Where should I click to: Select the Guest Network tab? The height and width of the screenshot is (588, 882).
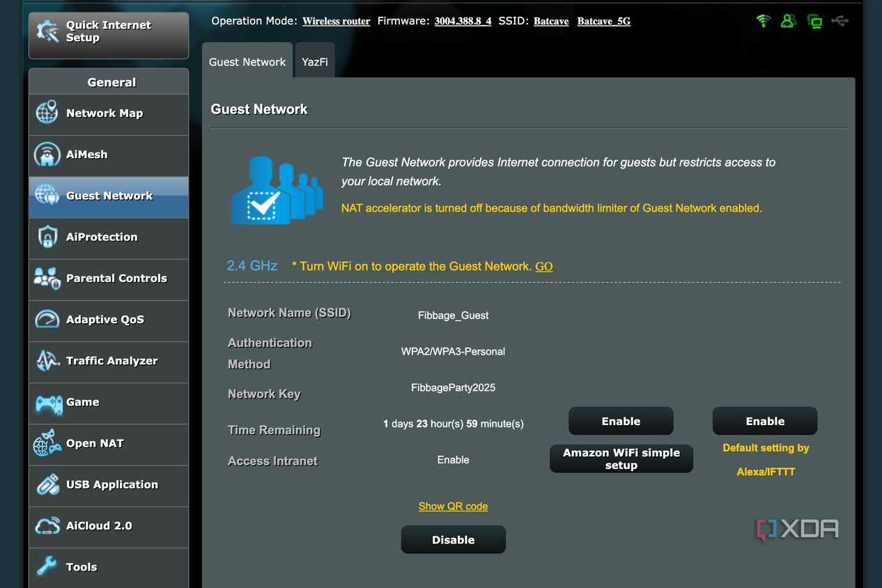click(247, 61)
